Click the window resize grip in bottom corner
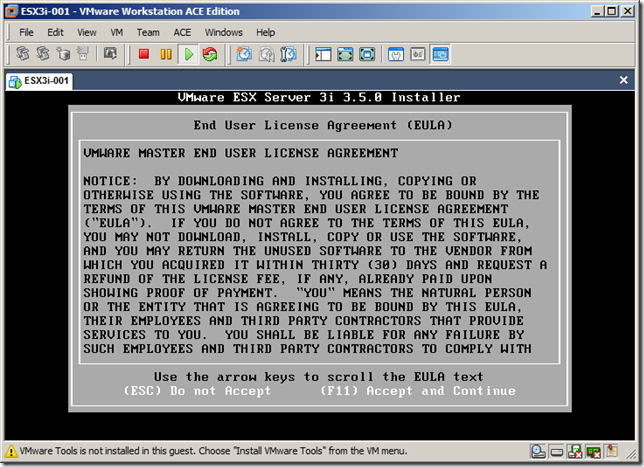The image size is (644, 467). click(630, 454)
